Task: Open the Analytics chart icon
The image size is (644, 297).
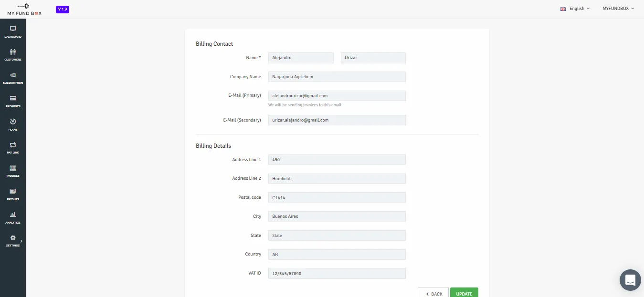Action: (x=13, y=215)
